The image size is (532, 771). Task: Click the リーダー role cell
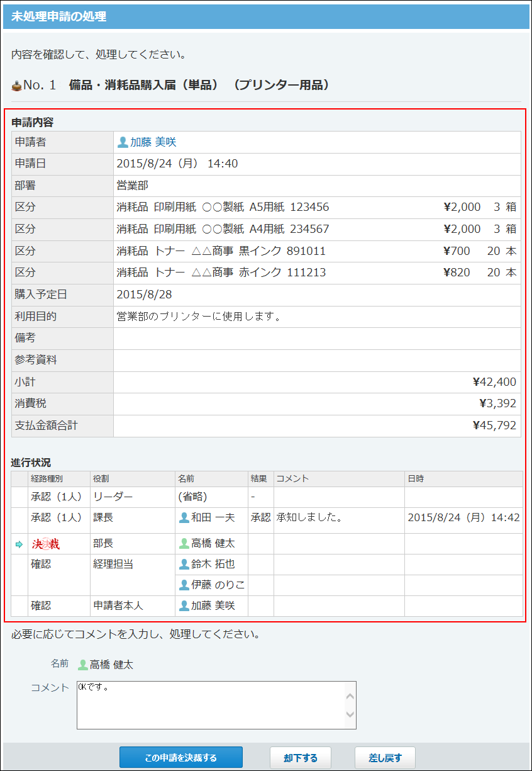(133, 497)
